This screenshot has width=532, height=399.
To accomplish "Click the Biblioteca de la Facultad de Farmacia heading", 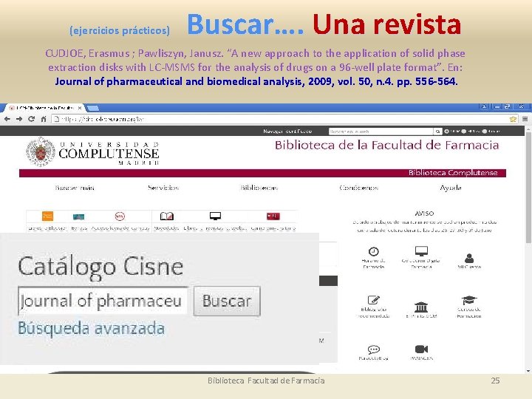I will pos(386,146).
